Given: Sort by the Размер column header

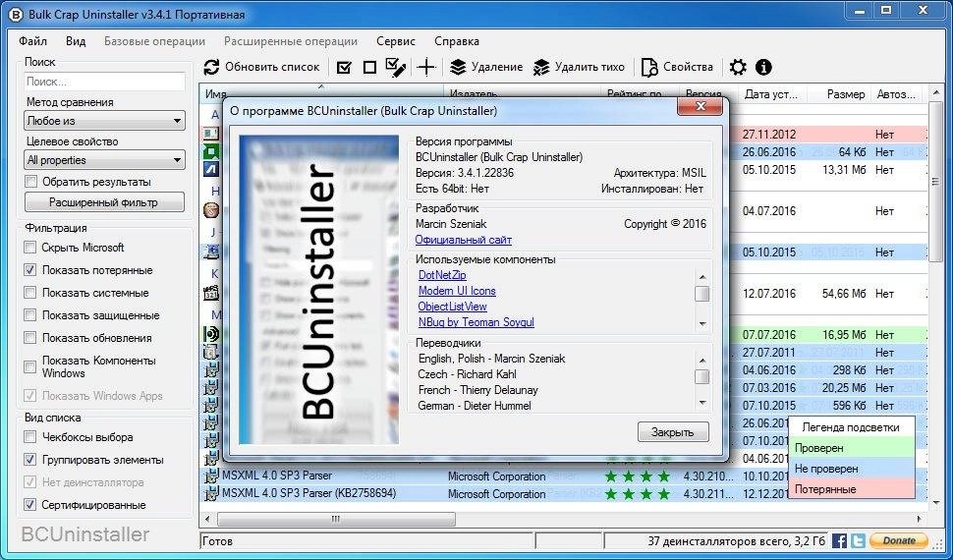Looking at the screenshot, I should click(839, 94).
